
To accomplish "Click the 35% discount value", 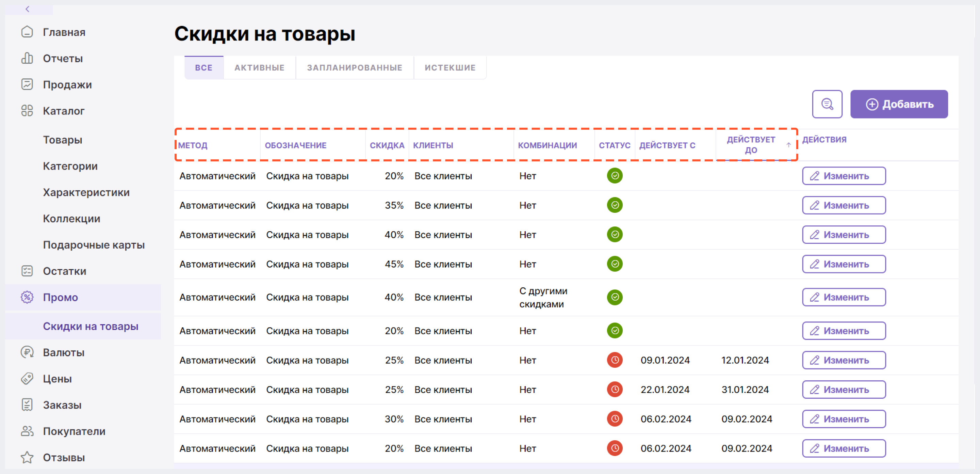I will 394,205.
